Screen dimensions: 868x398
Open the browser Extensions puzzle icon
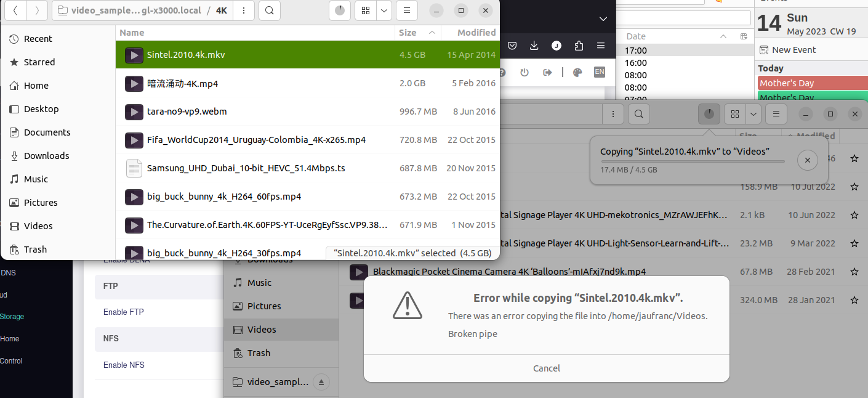pyautogui.click(x=579, y=46)
